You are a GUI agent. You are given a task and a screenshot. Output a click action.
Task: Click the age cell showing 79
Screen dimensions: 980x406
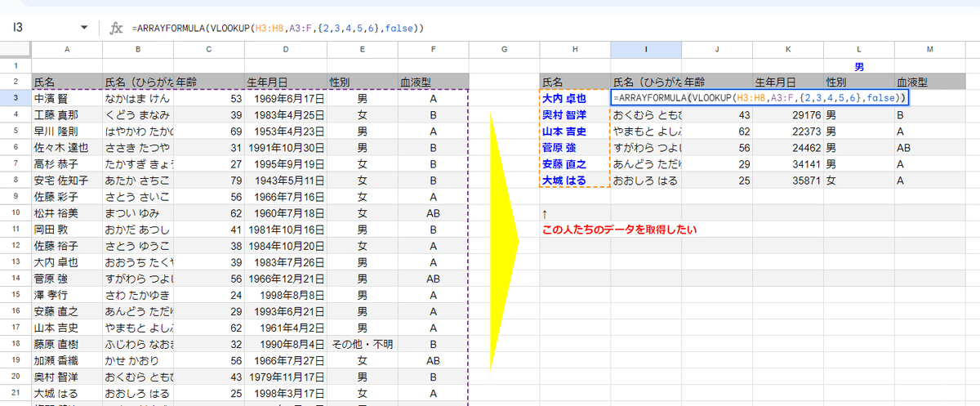click(x=209, y=180)
